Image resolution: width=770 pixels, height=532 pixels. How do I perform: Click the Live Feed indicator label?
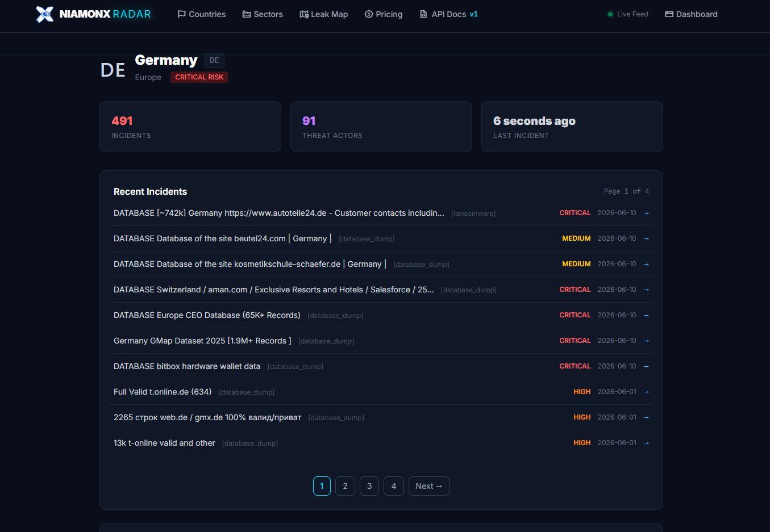click(x=632, y=14)
